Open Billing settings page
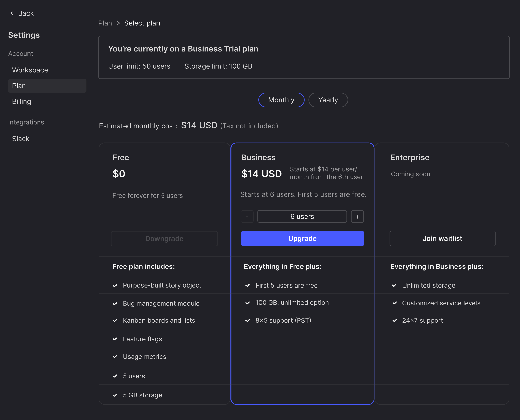The height and width of the screenshot is (420, 520). [x=22, y=101]
